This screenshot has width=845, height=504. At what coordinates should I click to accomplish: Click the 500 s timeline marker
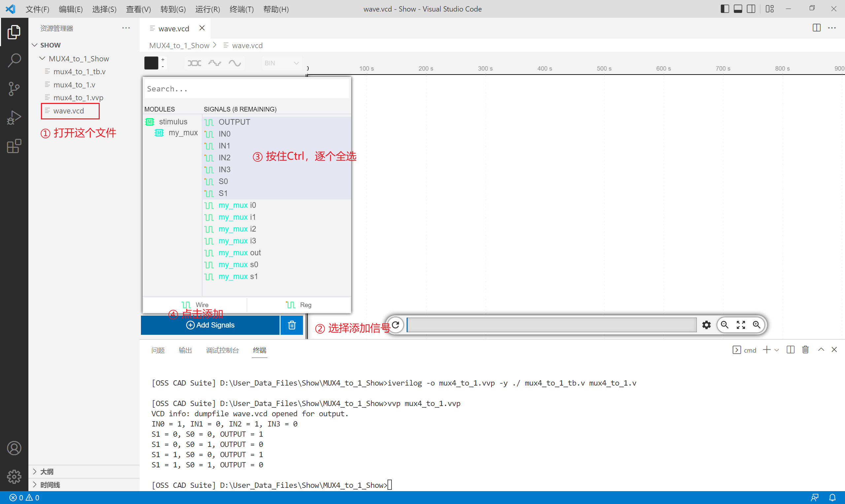[x=604, y=69]
